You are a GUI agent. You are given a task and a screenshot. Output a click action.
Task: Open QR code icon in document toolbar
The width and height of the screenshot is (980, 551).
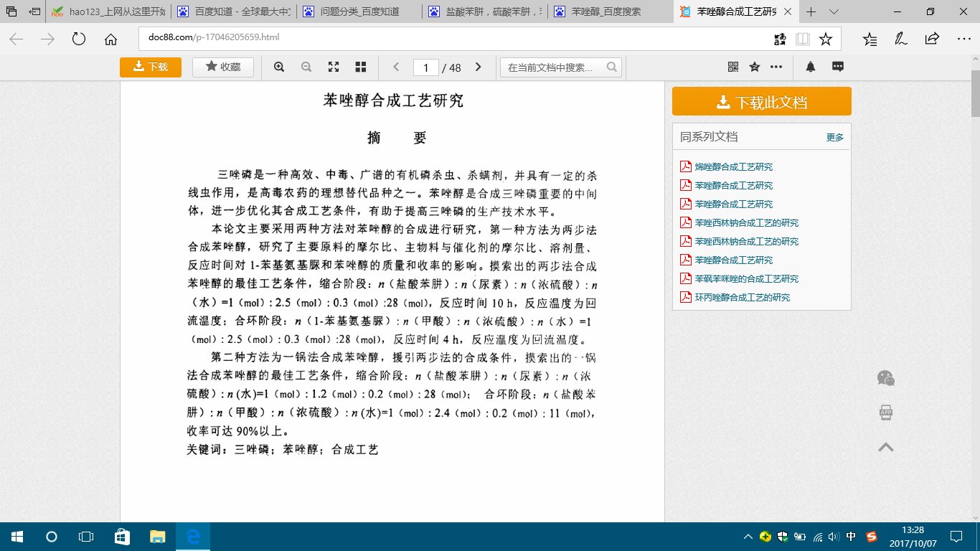coord(732,67)
